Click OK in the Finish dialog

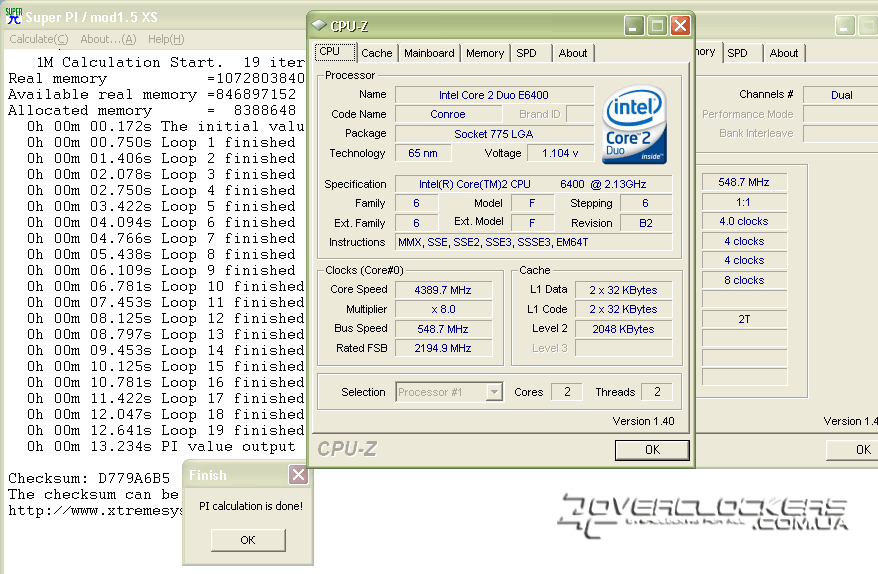pos(248,540)
